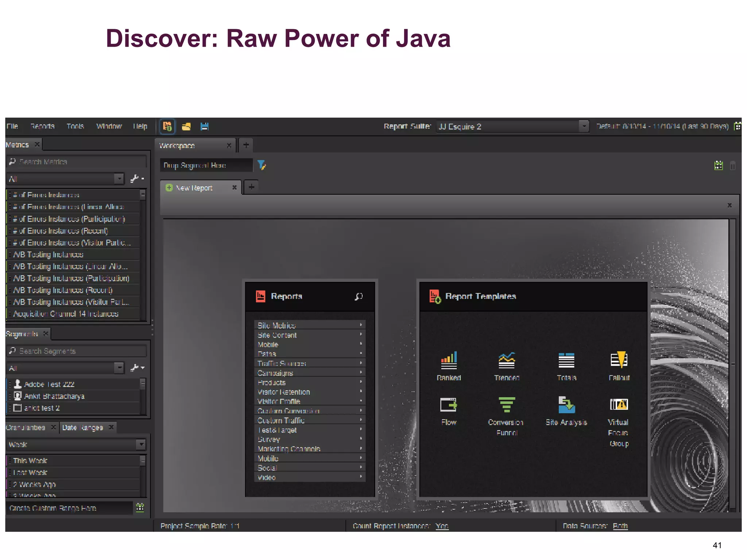
Task: Click search magnifier in Reports panel
Action: tap(359, 296)
